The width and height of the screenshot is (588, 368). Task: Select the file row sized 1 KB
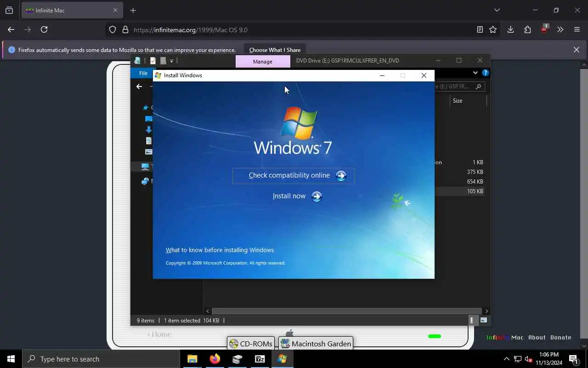(459, 162)
